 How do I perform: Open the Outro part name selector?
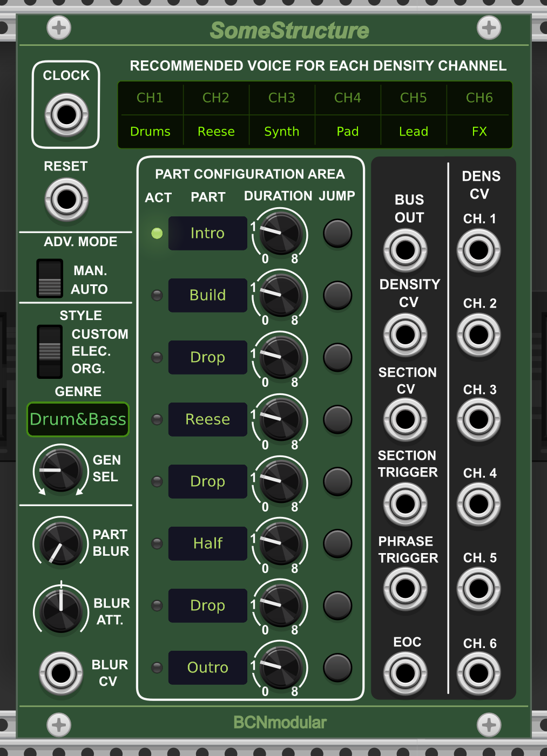208,668
